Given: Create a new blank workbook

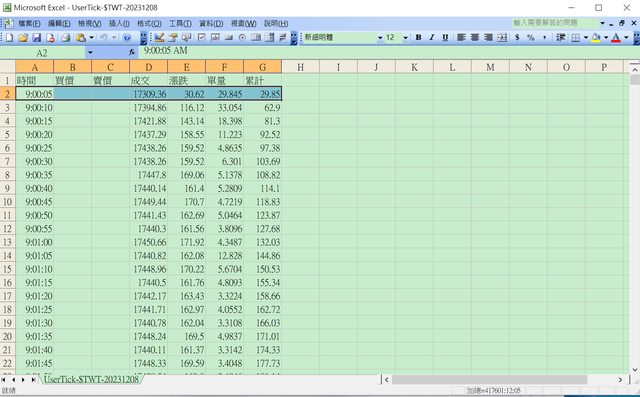Looking at the screenshot, I should click(9, 38).
